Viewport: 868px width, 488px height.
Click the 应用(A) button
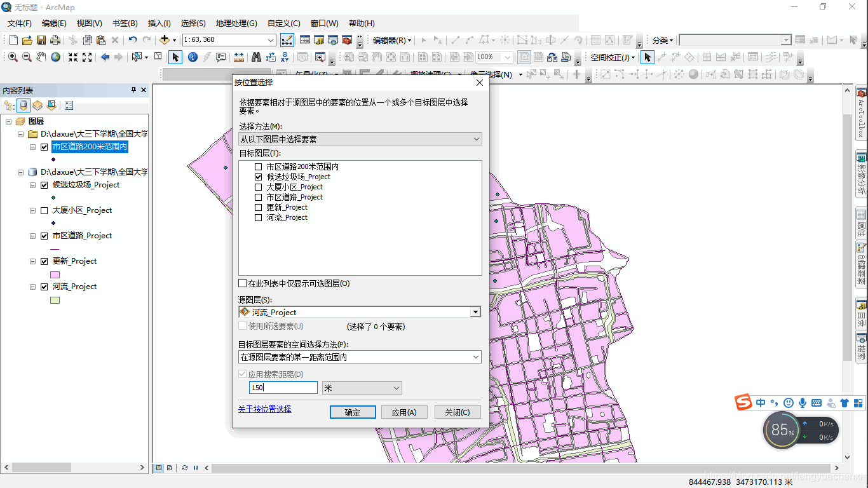click(x=404, y=412)
